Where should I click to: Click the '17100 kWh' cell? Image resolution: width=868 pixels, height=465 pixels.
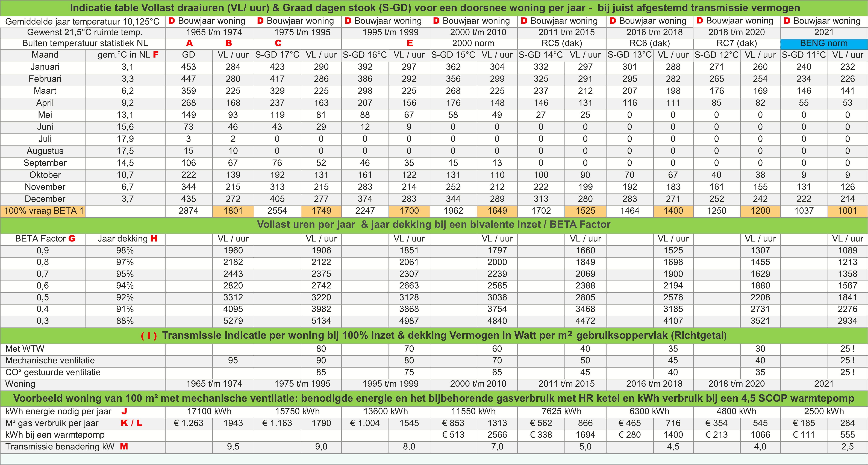click(210, 412)
